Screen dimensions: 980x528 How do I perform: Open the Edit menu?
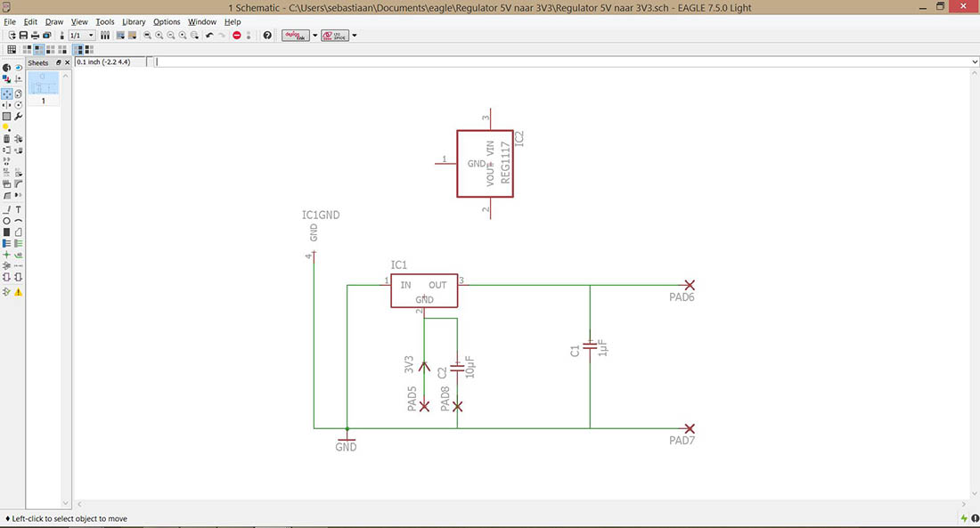point(30,22)
